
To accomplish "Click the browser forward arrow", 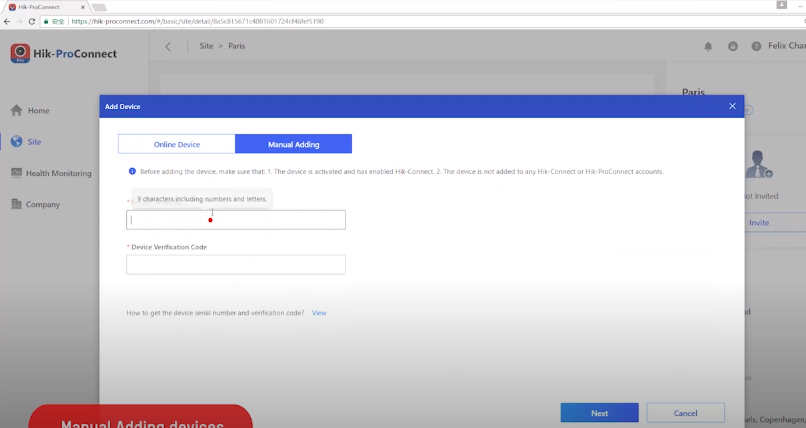I will tap(19, 21).
